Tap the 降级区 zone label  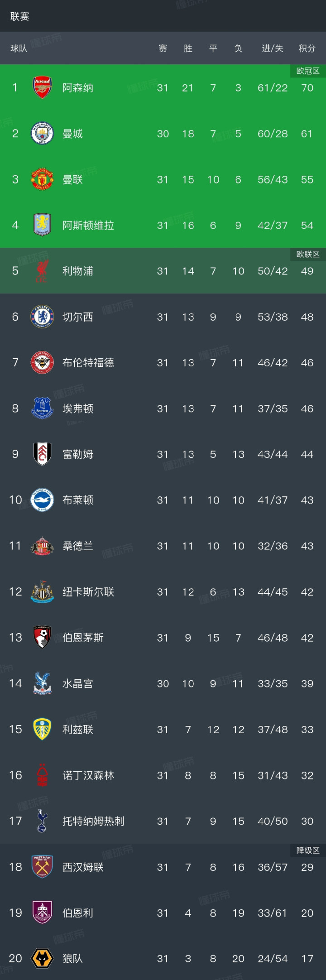pos(308,850)
